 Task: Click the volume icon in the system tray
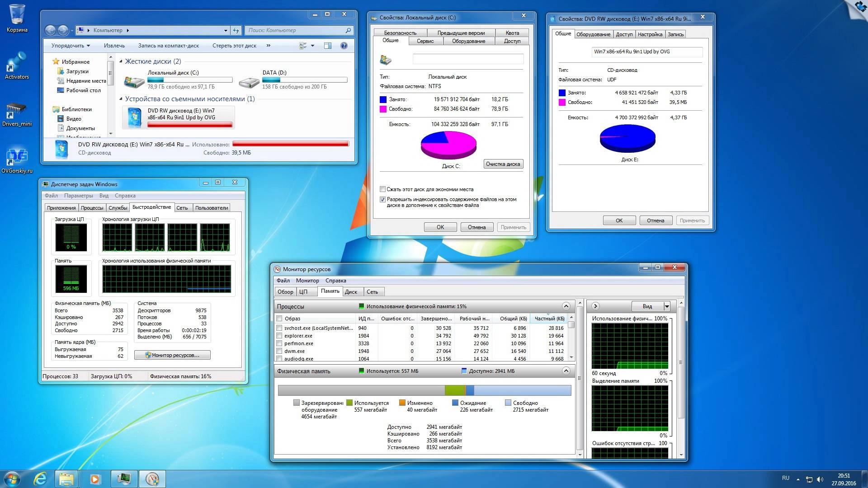(x=820, y=478)
